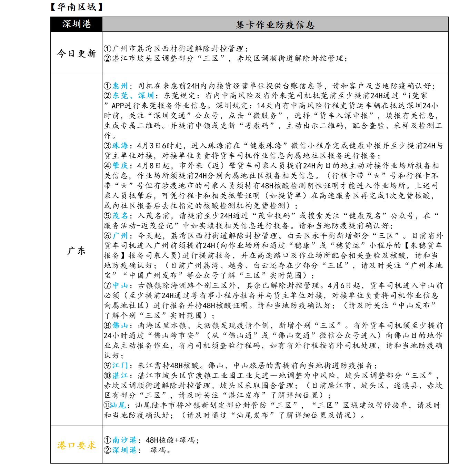Click blue 深圳港 label in port requirements

tap(124, 450)
